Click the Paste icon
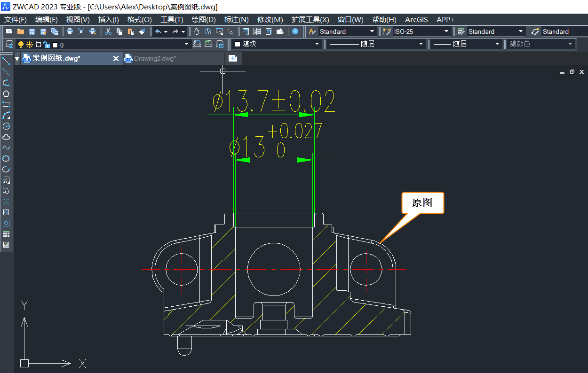 pos(131,31)
